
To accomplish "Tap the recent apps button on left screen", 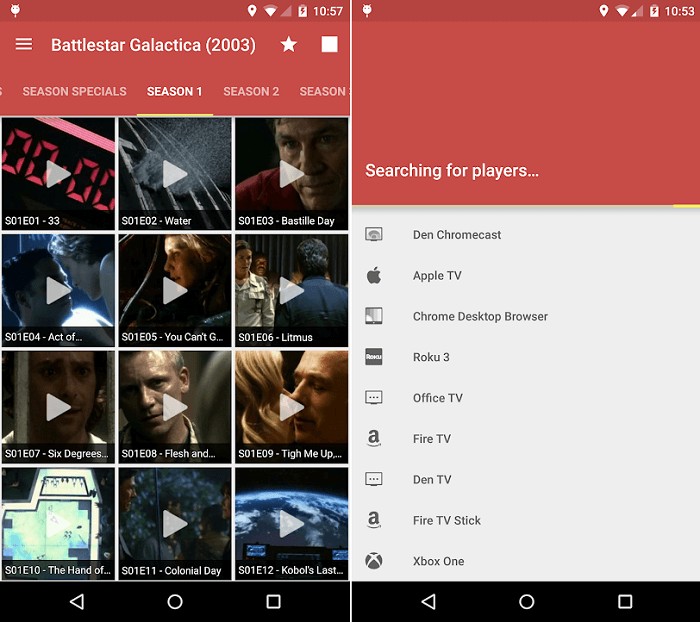I will (x=273, y=601).
